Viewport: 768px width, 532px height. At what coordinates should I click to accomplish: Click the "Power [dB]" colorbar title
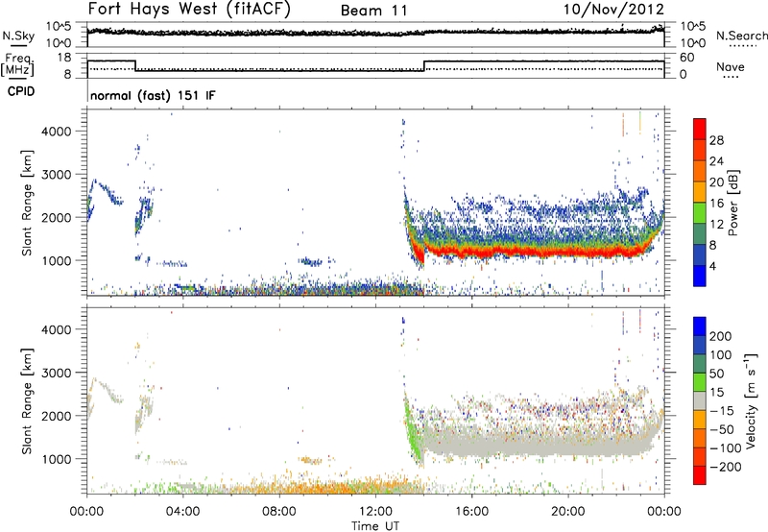[733, 203]
